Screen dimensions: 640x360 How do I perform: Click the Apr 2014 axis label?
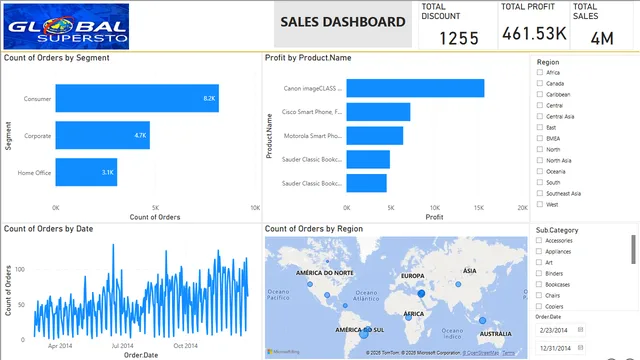(x=60, y=346)
